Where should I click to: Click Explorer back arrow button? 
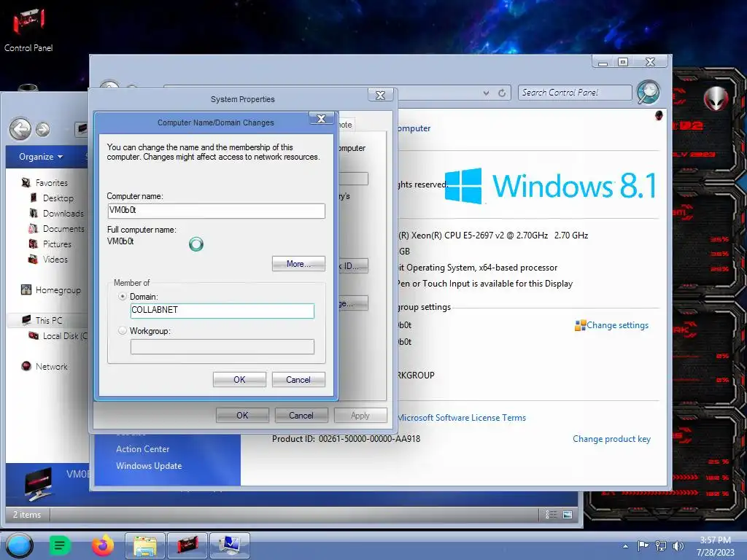[20, 129]
